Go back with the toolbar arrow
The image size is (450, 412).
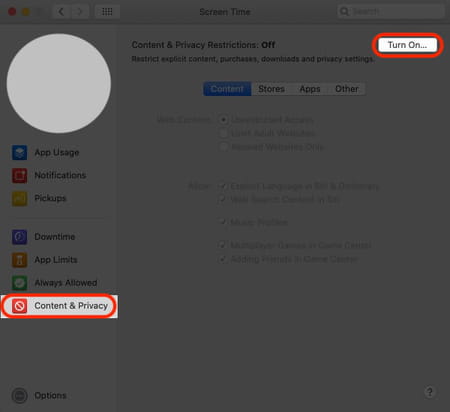[x=61, y=12]
